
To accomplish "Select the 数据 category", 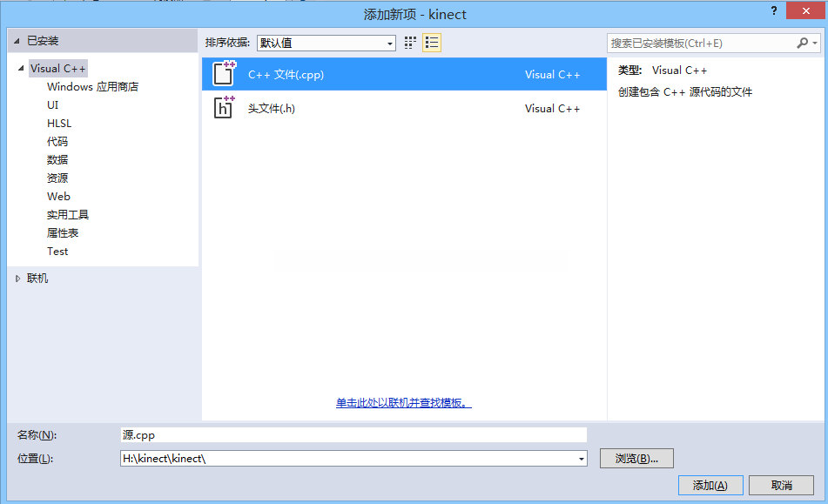I will coord(57,159).
